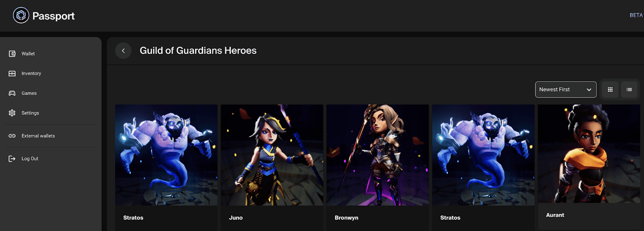Image resolution: width=644 pixels, height=231 pixels.
Task: Click the Wallet icon in sidebar
Action: coord(12,54)
